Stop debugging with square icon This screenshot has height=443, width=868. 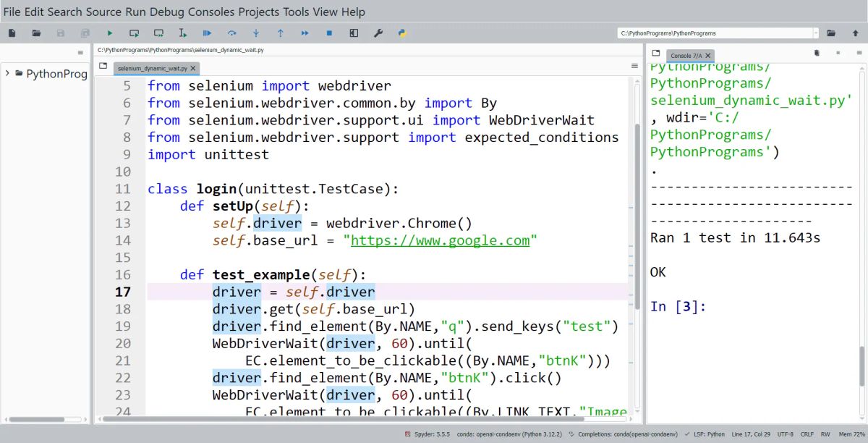(329, 33)
